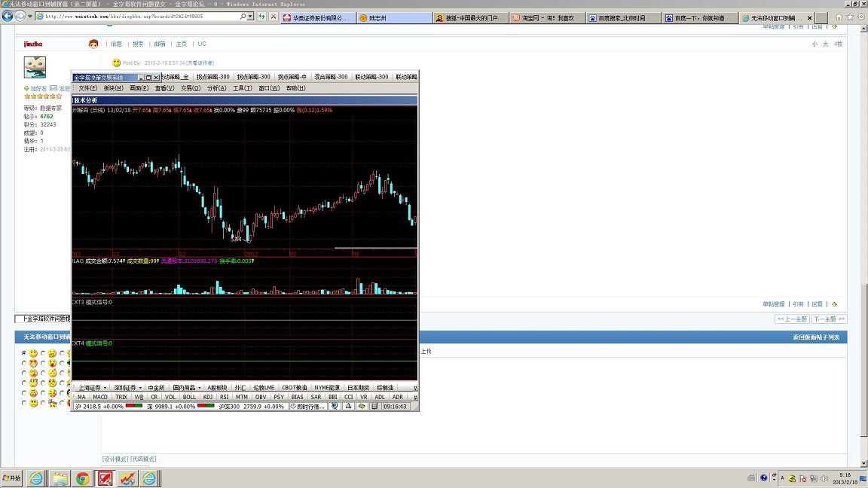Expand the 深圳证券 dropdown
The height and width of the screenshot is (488, 868).
coord(141,388)
